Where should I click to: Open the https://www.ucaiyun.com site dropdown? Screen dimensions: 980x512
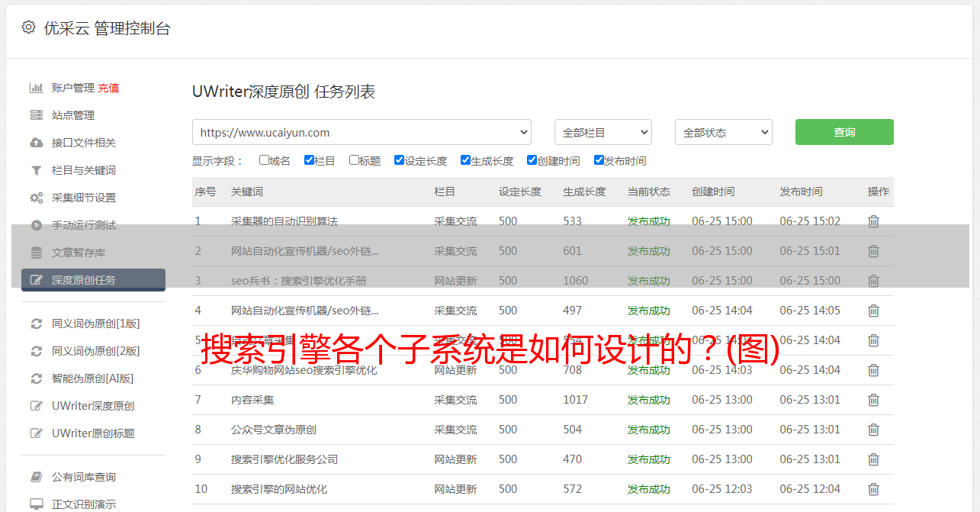click(361, 132)
